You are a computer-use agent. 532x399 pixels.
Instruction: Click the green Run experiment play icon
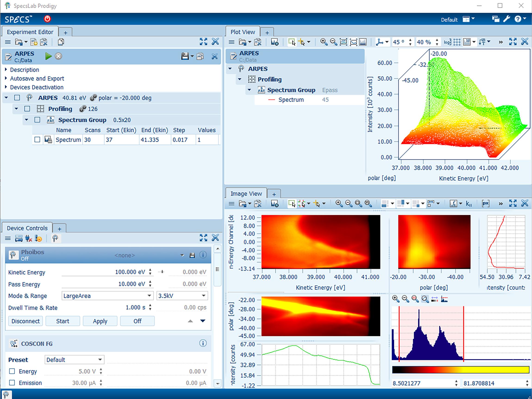(x=48, y=56)
